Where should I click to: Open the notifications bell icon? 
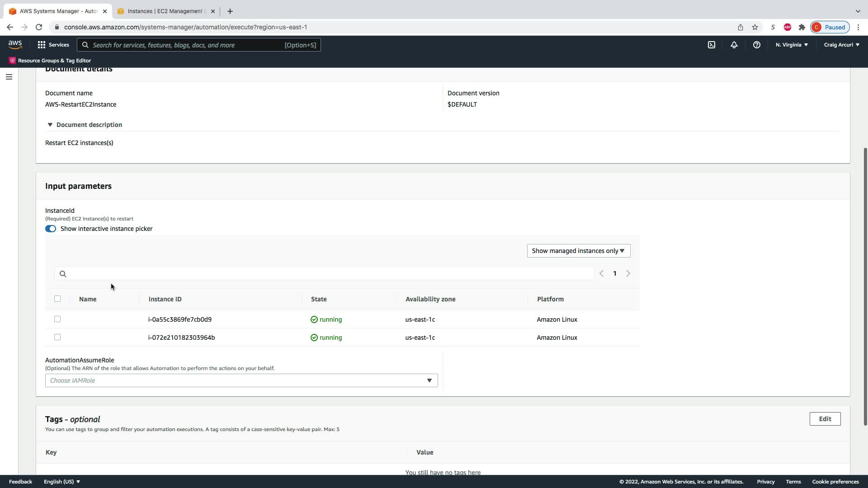(734, 45)
